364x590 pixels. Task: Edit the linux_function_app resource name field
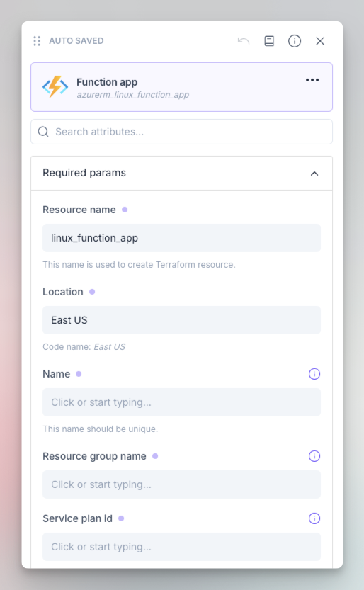point(181,238)
